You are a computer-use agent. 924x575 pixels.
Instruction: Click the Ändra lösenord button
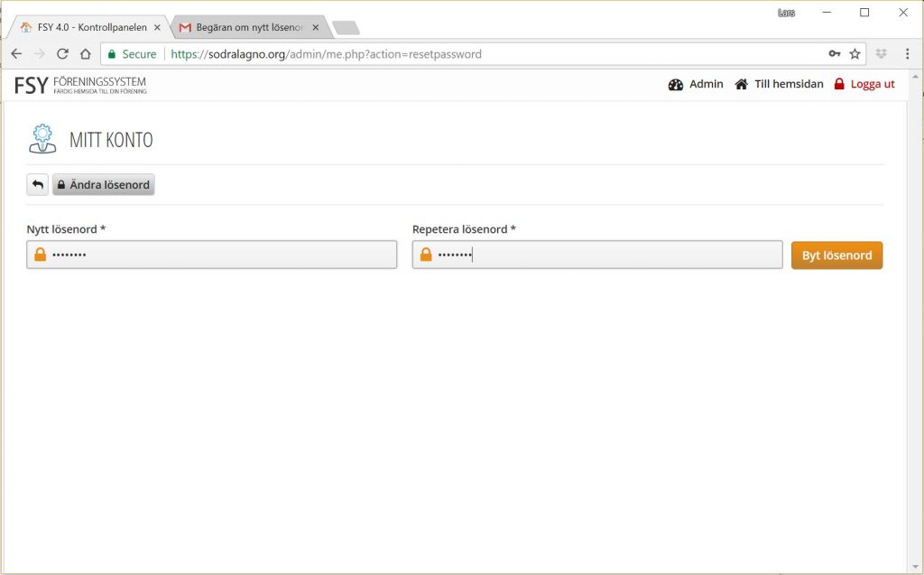[x=104, y=185]
